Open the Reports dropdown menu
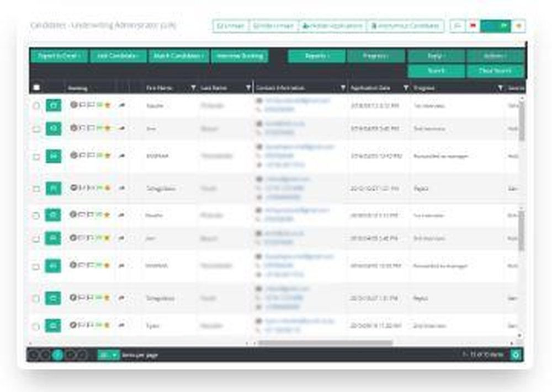 coord(316,56)
